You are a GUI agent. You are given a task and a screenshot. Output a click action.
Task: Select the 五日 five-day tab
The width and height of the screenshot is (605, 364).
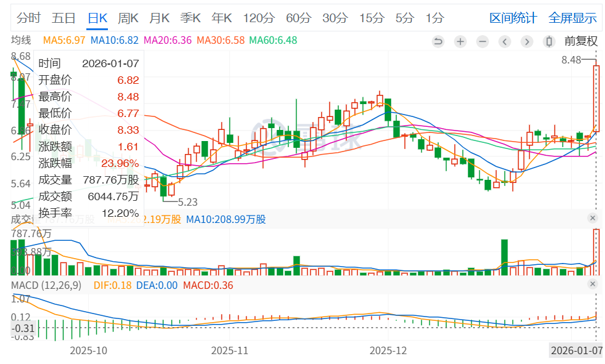point(64,18)
